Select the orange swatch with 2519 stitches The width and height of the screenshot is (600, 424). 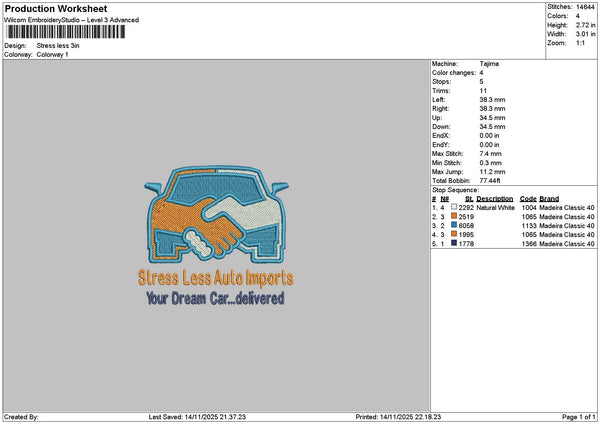click(x=455, y=217)
